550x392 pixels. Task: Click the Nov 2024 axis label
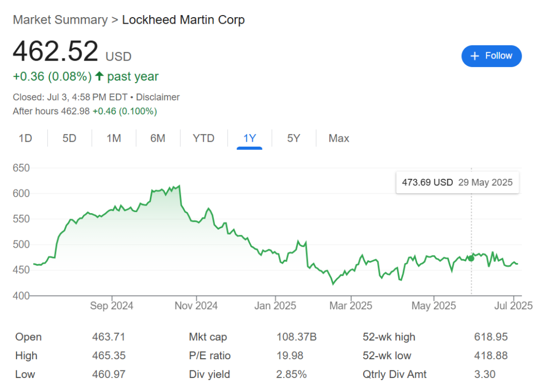click(x=196, y=306)
